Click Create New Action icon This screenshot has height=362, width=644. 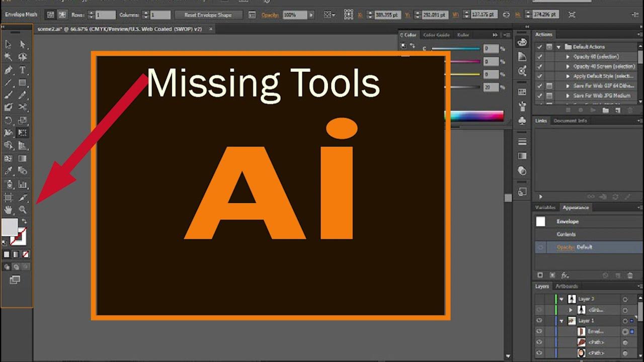[618, 110]
